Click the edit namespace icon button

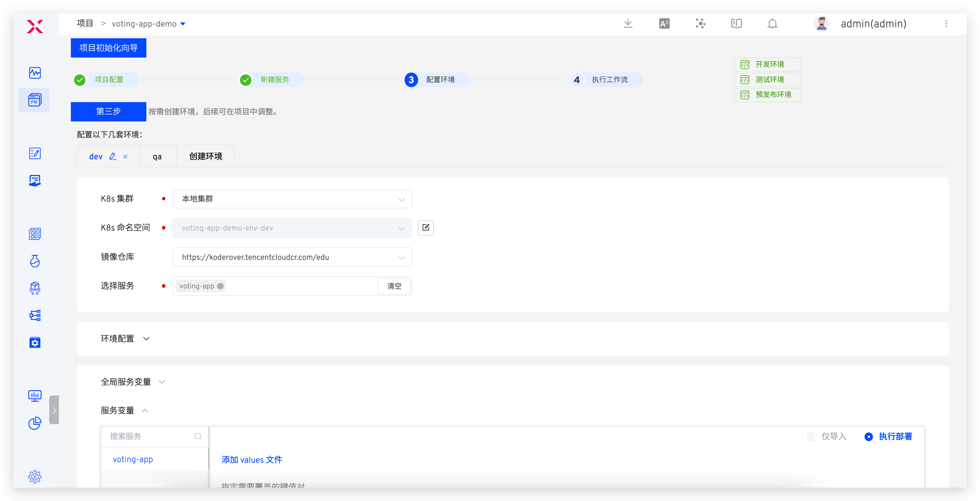425,228
